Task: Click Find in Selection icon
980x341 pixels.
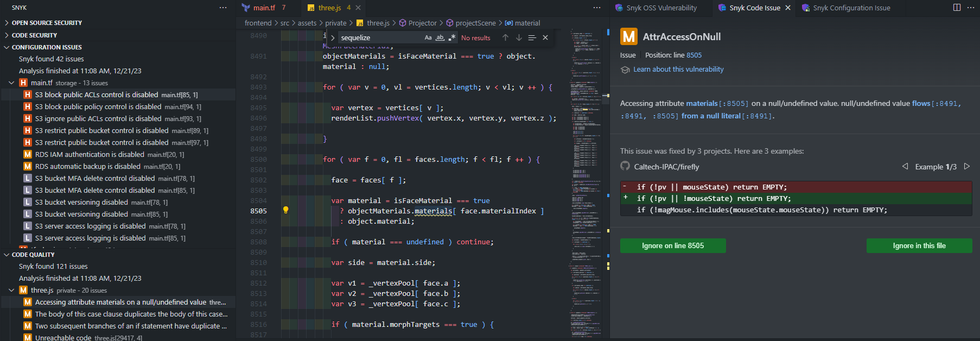Action: [x=532, y=37]
